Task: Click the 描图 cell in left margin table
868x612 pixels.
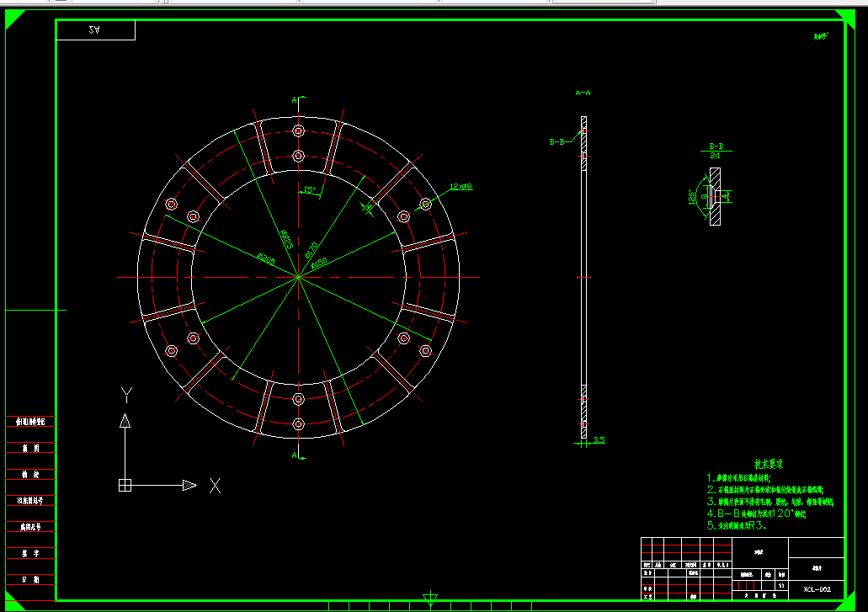Action: pos(31,448)
